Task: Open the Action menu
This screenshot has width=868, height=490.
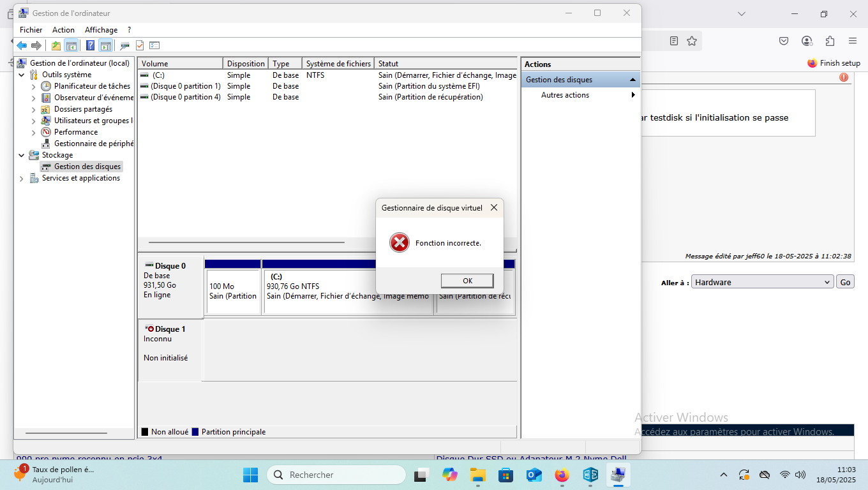Action: point(63,30)
